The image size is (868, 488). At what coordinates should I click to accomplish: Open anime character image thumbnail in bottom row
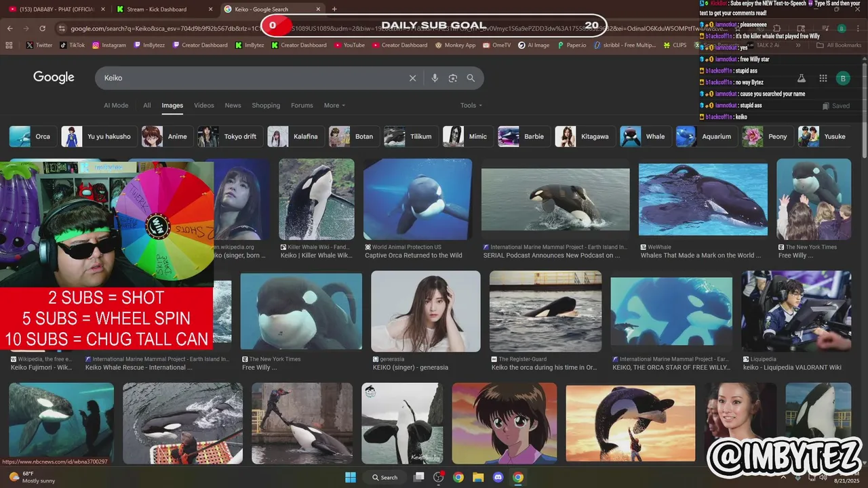(505, 424)
